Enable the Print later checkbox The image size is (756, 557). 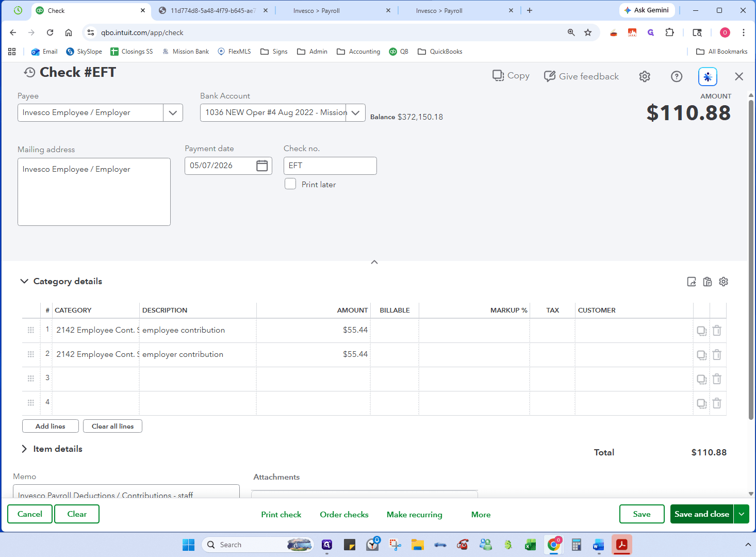pos(290,184)
